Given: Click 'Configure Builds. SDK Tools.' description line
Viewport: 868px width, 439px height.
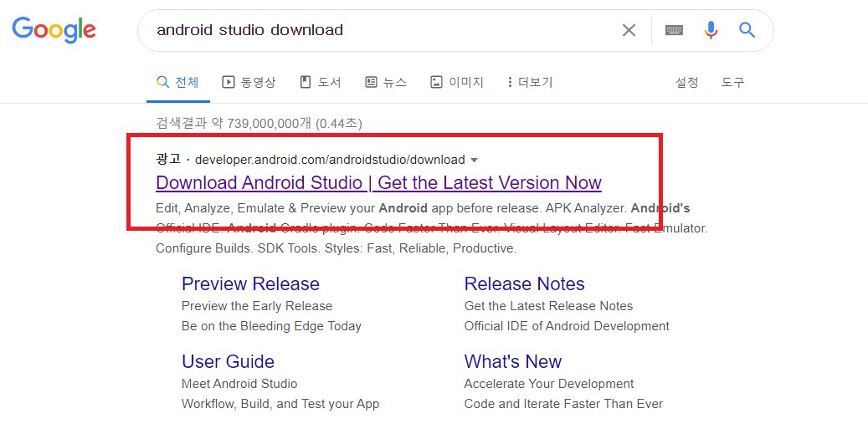Looking at the screenshot, I should (x=336, y=248).
